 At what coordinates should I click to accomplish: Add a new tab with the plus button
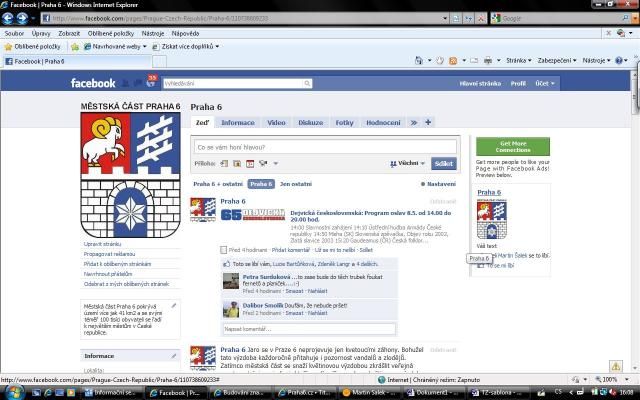[x=428, y=122]
